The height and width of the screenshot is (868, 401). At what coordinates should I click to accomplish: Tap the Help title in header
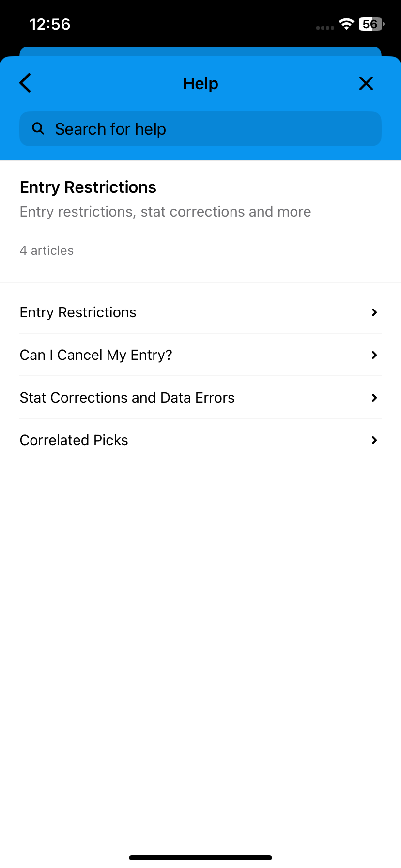[200, 83]
